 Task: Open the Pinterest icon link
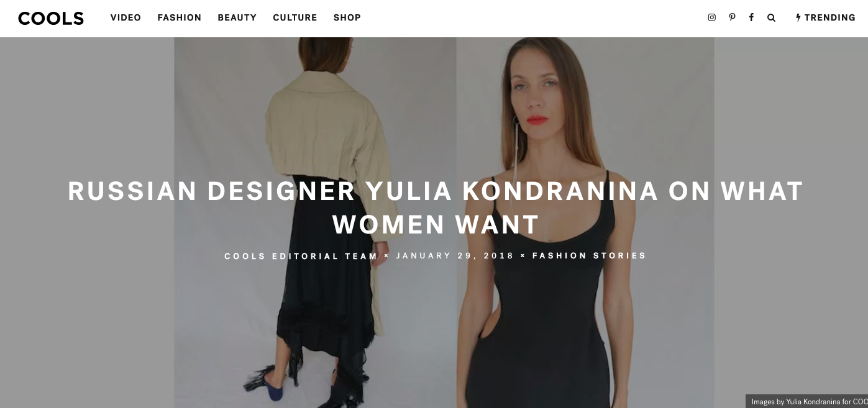pyautogui.click(x=732, y=17)
